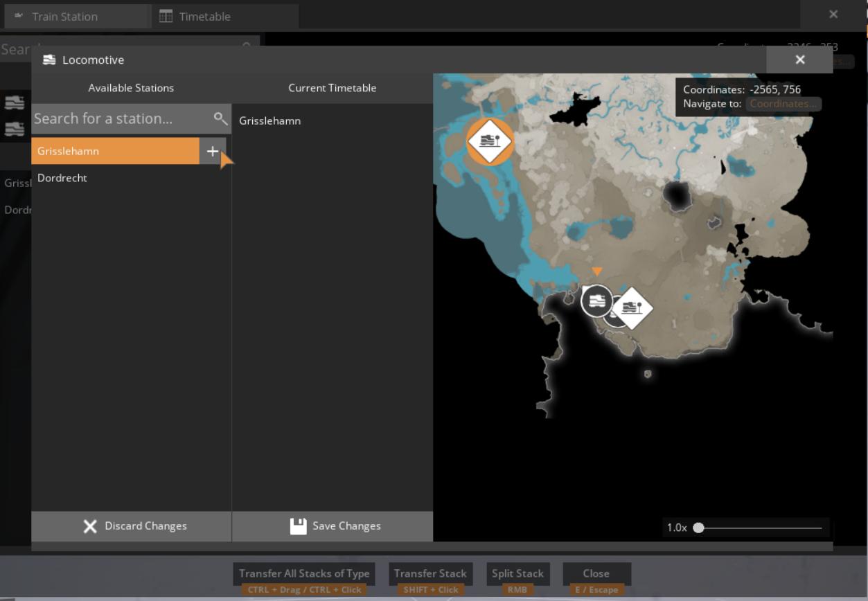The image size is (868, 601).
Task: Click the top train icon in left sidebar
Action: [15, 102]
